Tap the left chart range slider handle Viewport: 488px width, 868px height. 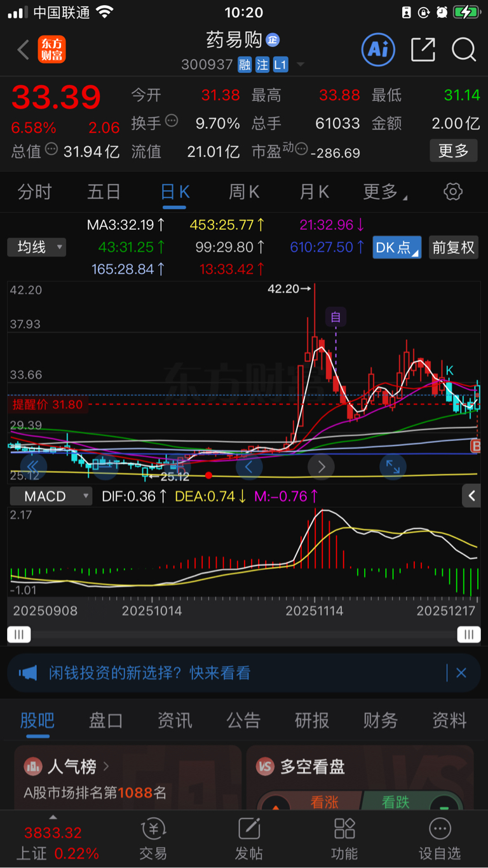pyautogui.click(x=19, y=634)
